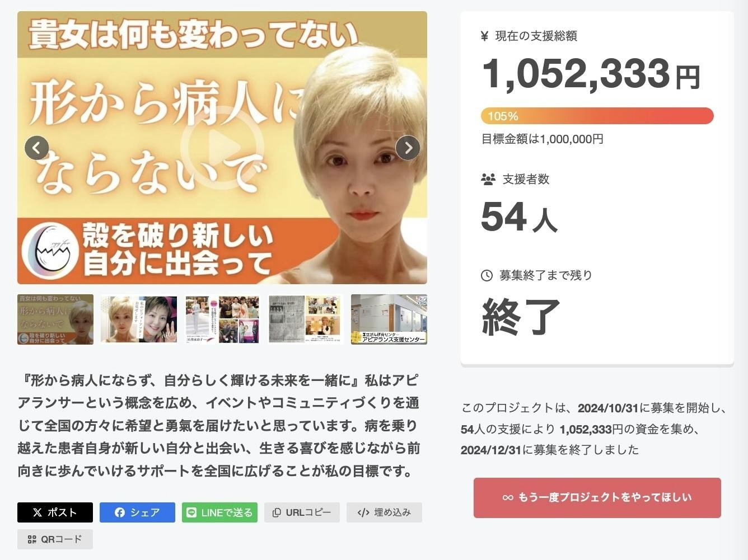Open the 埋め込み embed code option

point(384,512)
